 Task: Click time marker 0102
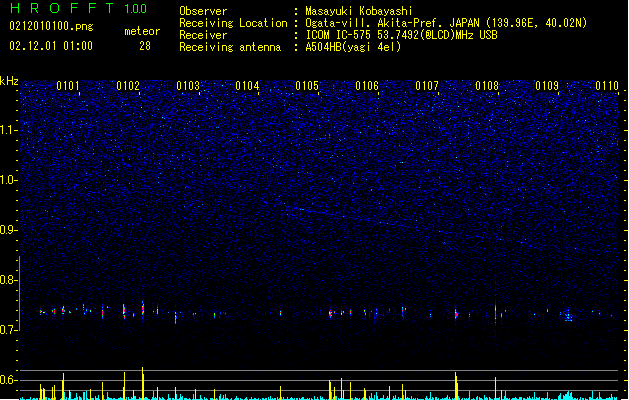tap(128, 86)
